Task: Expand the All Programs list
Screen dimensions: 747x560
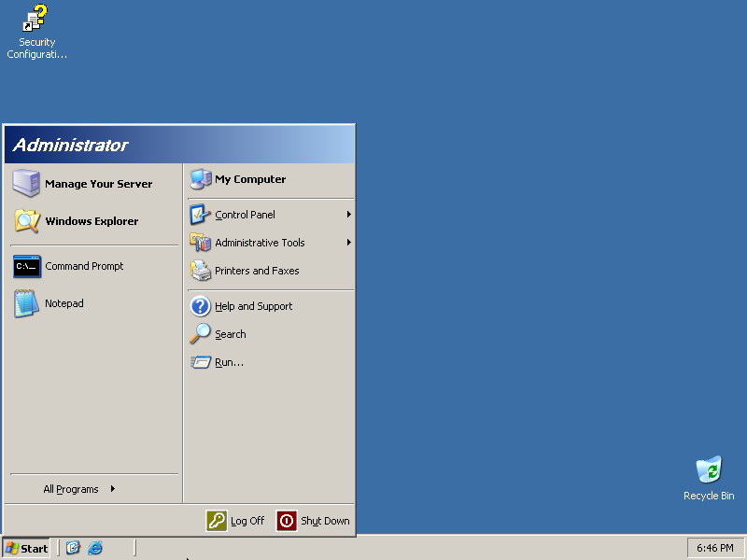Action: [x=79, y=489]
